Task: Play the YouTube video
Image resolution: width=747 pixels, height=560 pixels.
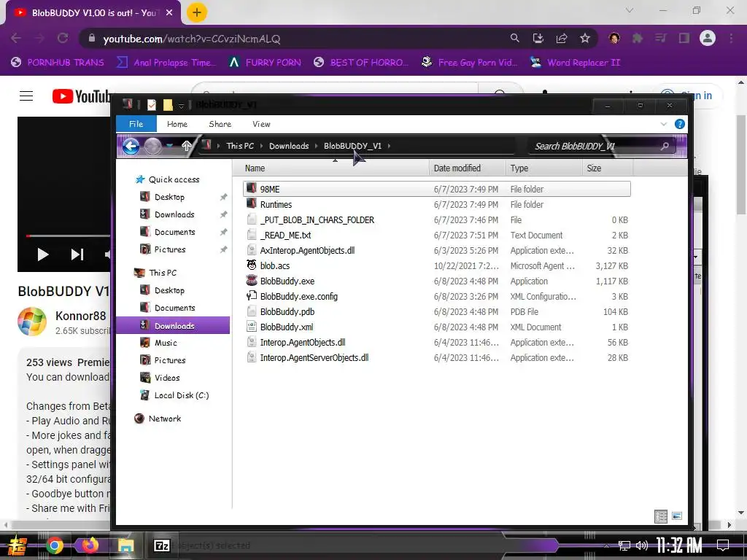Action: pyautogui.click(x=43, y=254)
